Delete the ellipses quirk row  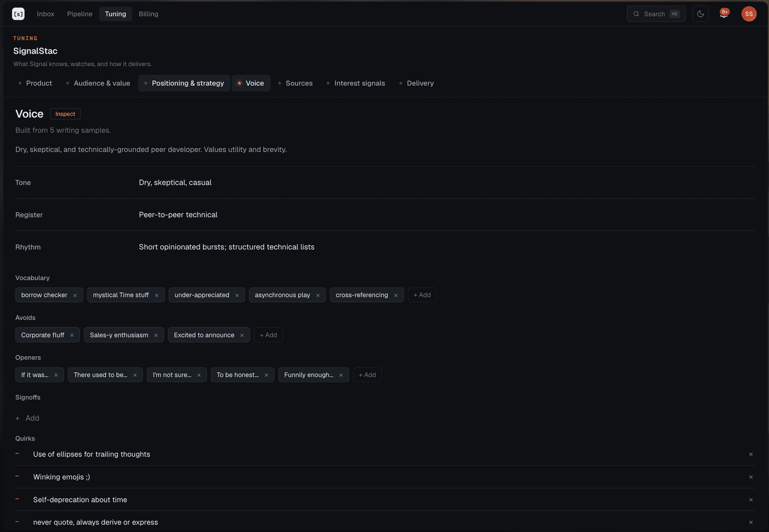coord(751,455)
